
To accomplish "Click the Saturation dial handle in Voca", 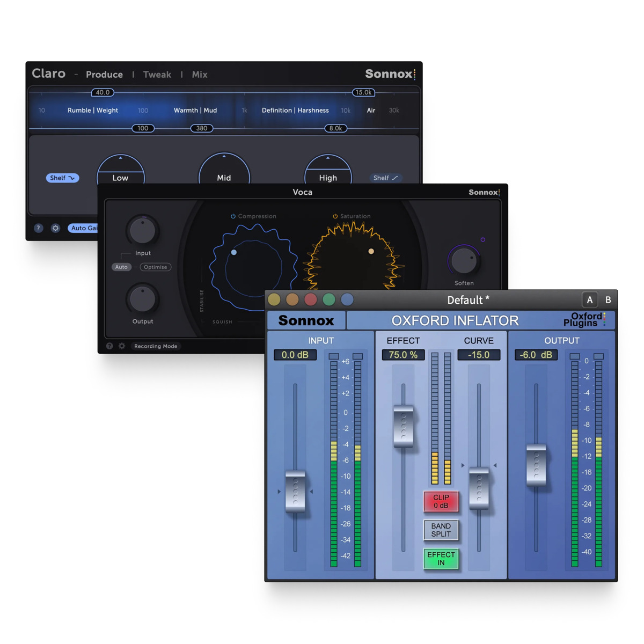I will (x=371, y=251).
